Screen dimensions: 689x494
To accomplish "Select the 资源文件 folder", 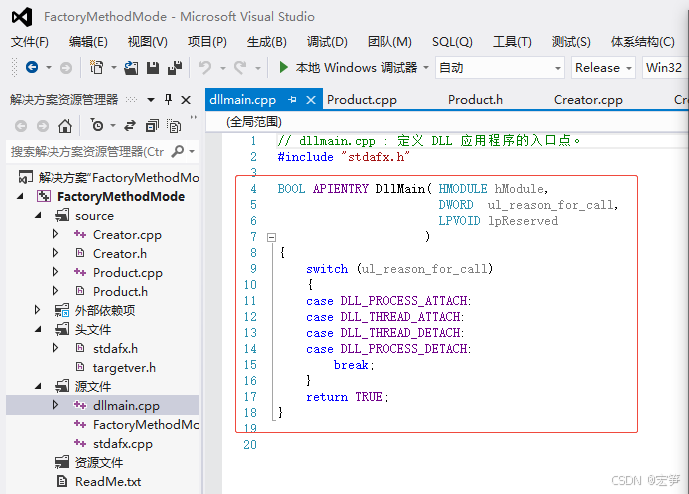I will [x=98, y=462].
